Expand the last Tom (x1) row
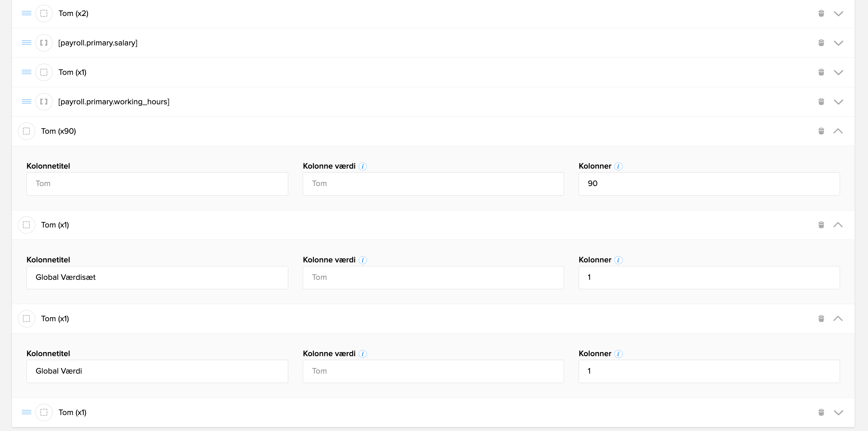868x431 pixels. pyautogui.click(x=838, y=412)
